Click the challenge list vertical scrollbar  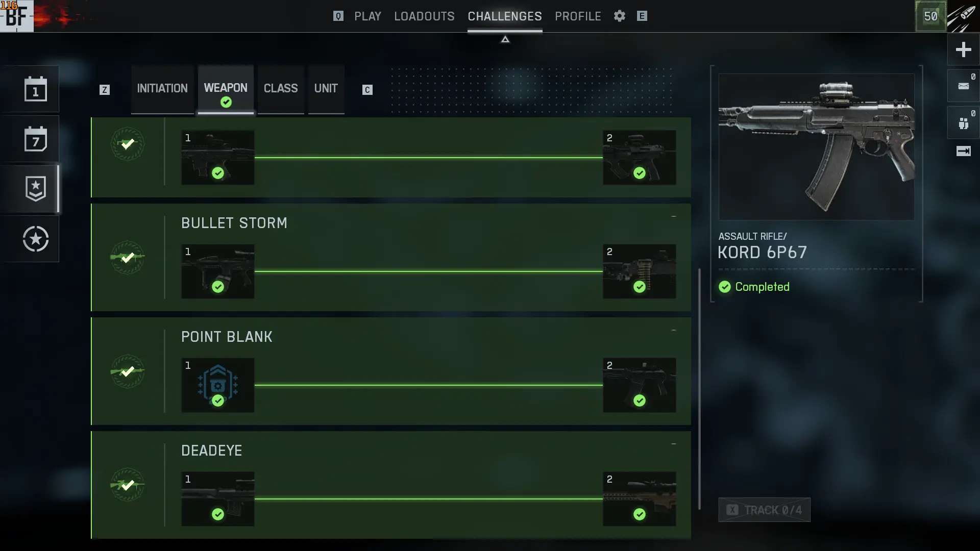coord(699,389)
